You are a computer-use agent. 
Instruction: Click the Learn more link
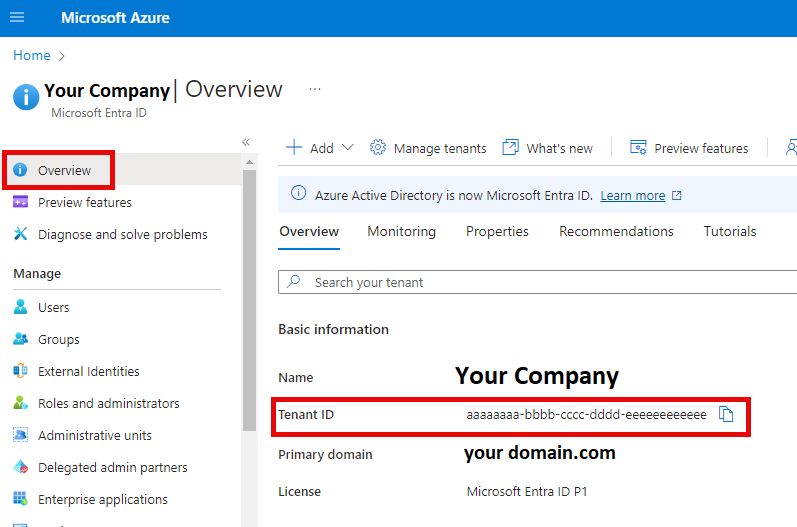pos(632,196)
